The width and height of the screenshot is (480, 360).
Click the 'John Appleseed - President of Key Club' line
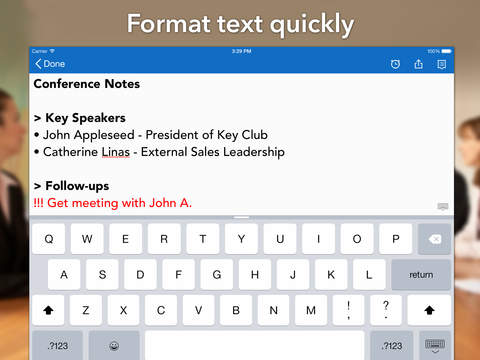click(x=151, y=135)
